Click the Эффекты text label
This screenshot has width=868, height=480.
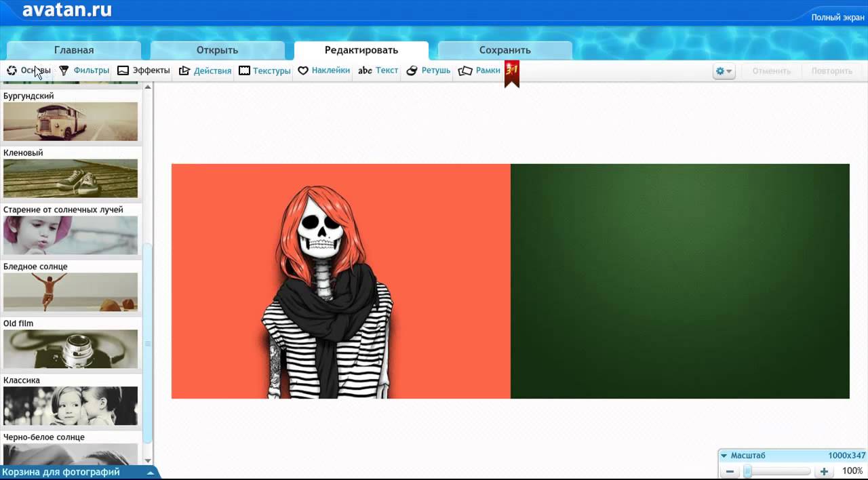151,71
